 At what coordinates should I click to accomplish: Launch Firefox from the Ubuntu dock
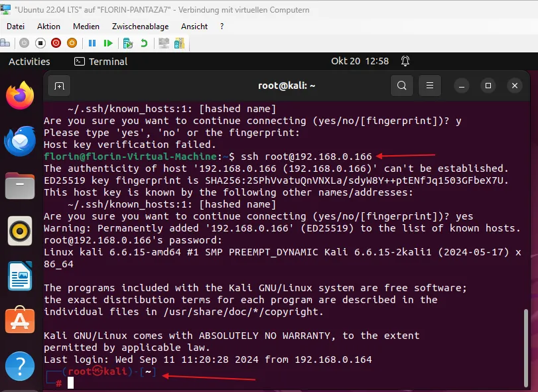[x=20, y=97]
